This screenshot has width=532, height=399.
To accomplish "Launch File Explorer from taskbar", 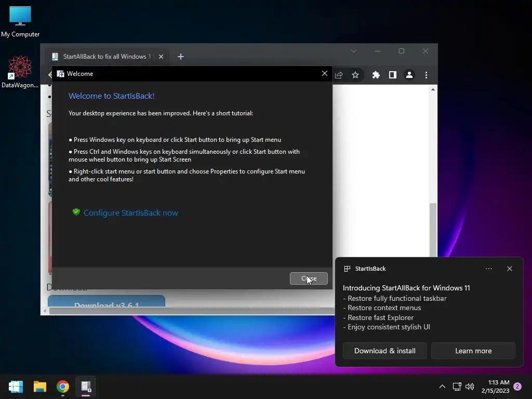I will (x=39, y=387).
